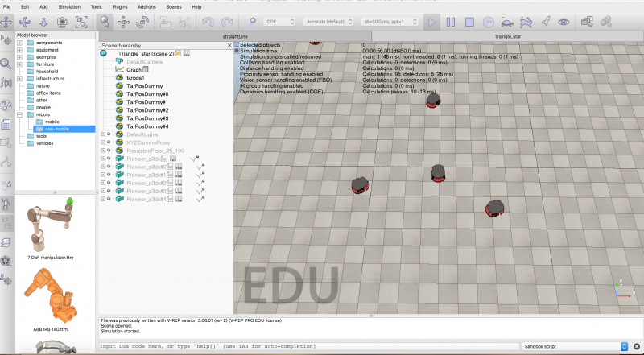
Task: Toggle the scene hierarchy sidebar button
Action: [6, 223]
